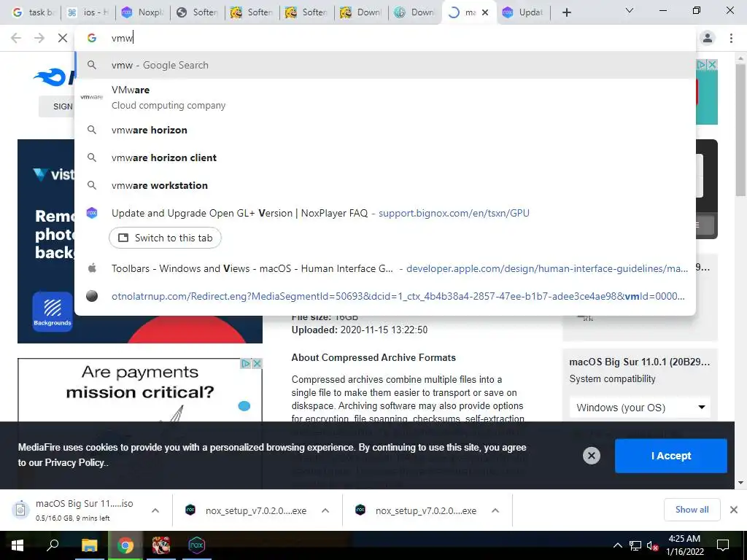The height and width of the screenshot is (560, 747).
Task: Click the Apple logo beside Toolbars suggestion
Action: [92, 268]
